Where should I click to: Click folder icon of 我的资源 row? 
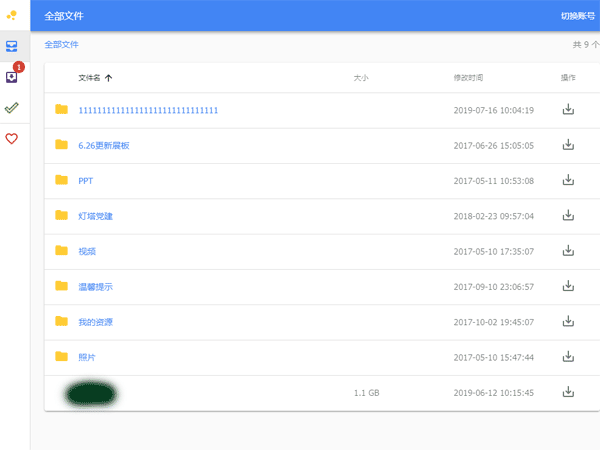(x=61, y=321)
